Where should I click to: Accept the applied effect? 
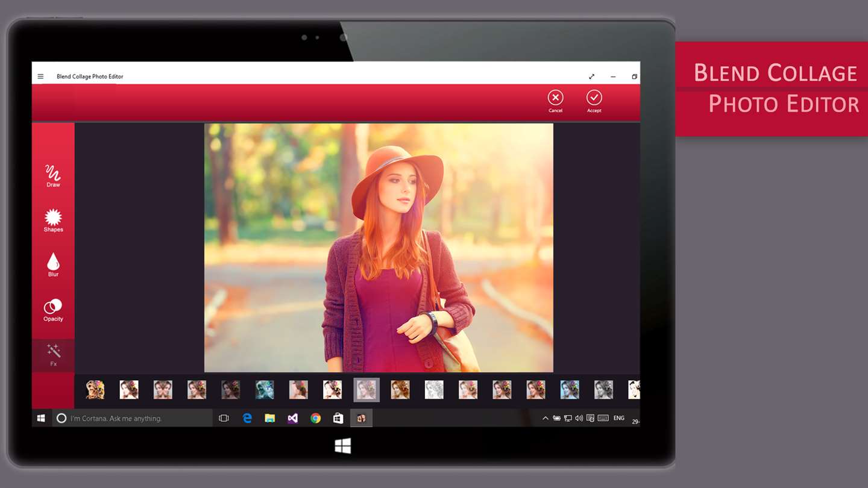(594, 101)
